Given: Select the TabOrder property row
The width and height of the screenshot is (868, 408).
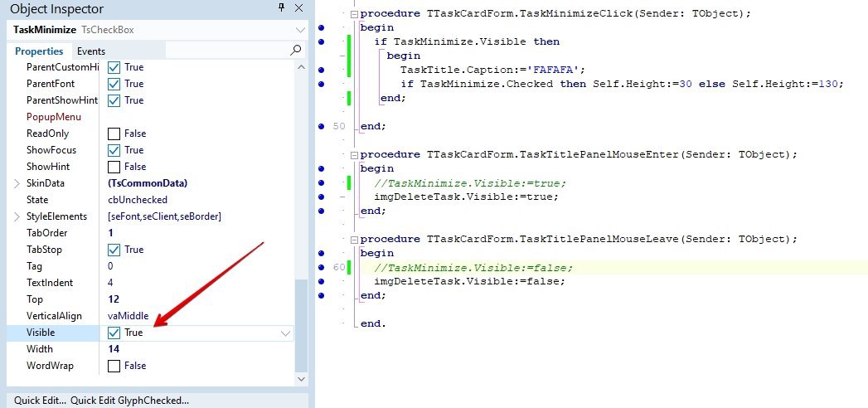Looking at the screenshot, I should coord(150,233).
